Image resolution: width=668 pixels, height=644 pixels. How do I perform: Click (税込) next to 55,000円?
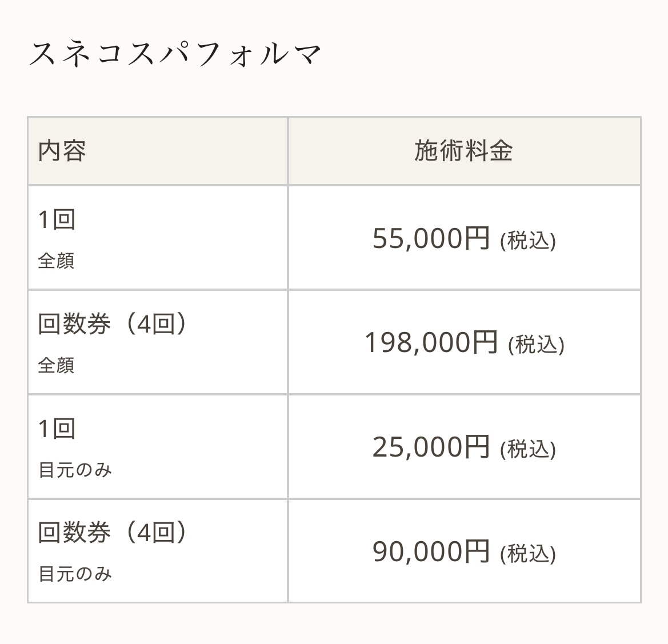coord(528,240)
